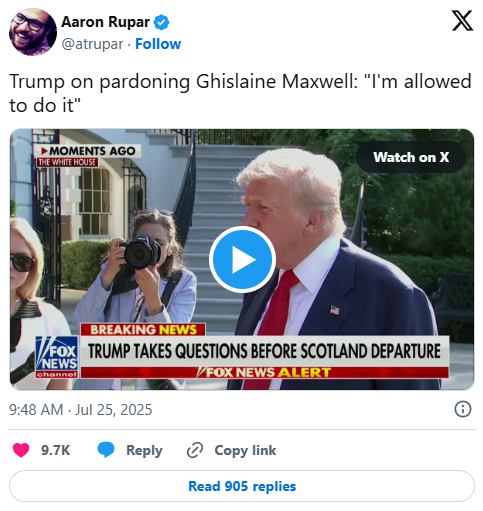Click the 9.7K likes count
This screenshot has height=511, width=483.
tap(55, 450)
